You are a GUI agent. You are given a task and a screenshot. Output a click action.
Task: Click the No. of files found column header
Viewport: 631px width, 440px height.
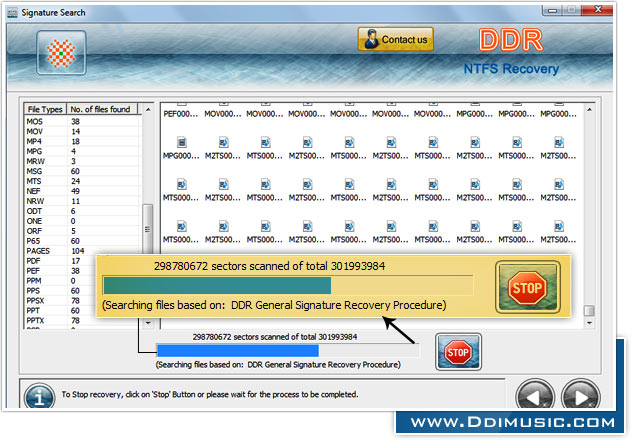(102, 109)
